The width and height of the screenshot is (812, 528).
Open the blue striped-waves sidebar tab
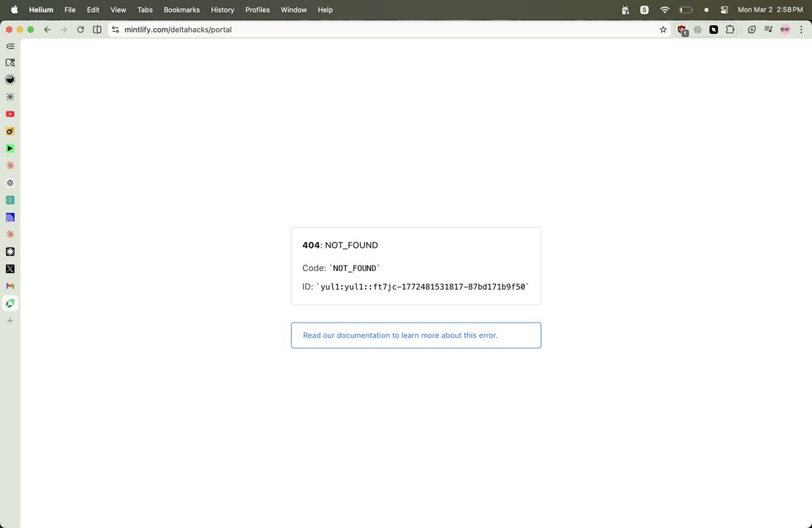10,217
